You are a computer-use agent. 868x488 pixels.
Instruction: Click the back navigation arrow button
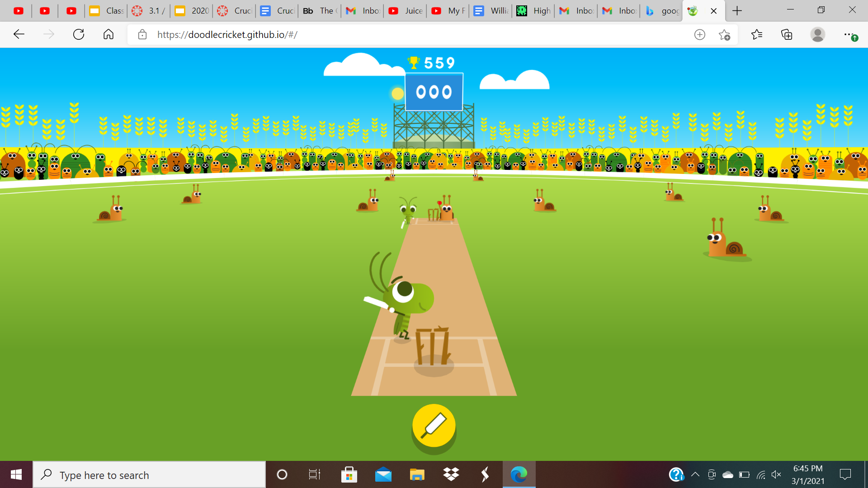point(19,34)
